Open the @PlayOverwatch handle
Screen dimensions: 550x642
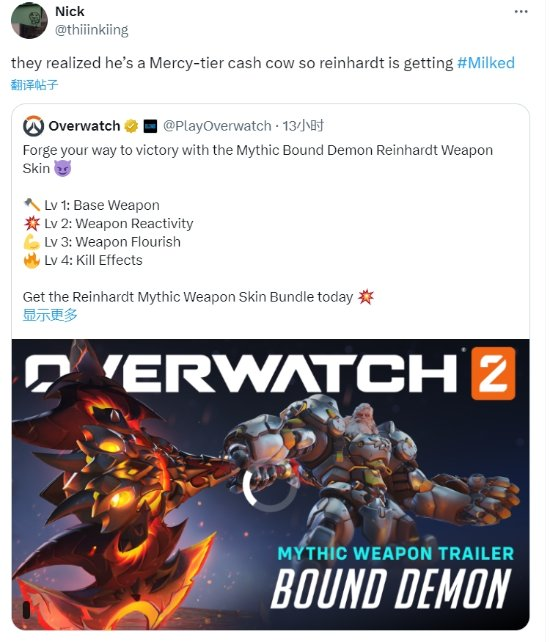[x=217, y=126]
